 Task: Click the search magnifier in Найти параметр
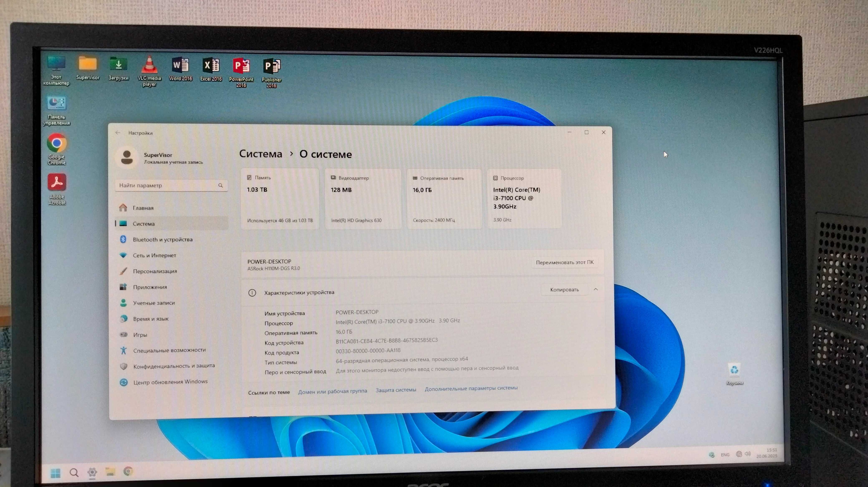[220, 185]
